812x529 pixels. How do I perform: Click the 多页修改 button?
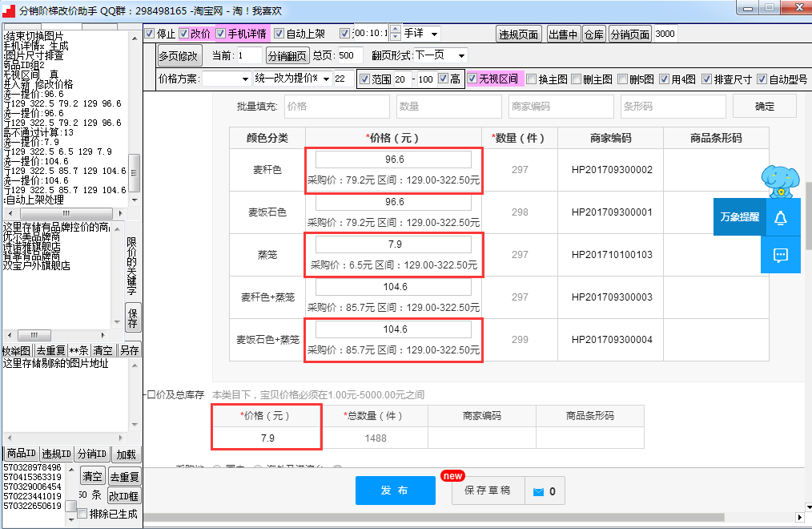tap(178, 55)
